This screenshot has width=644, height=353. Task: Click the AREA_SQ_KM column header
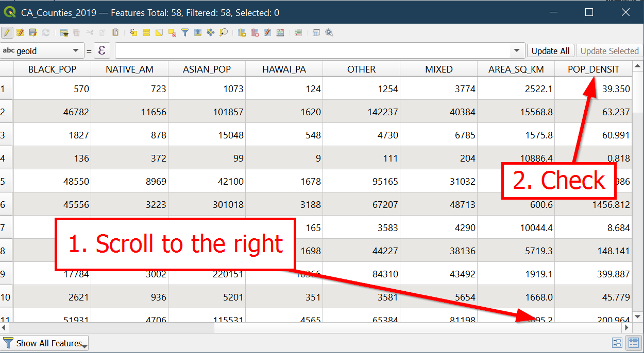pos(516,69)
